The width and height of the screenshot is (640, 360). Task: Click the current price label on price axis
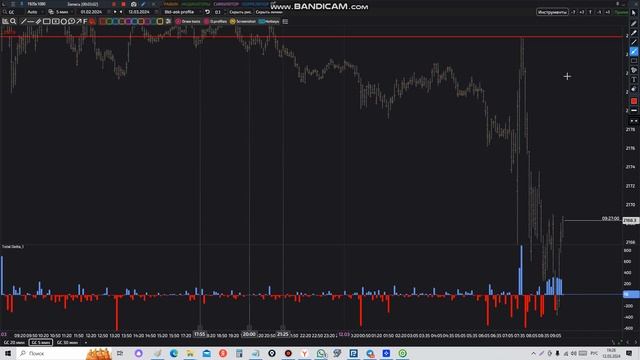click(x=630, y=220)
